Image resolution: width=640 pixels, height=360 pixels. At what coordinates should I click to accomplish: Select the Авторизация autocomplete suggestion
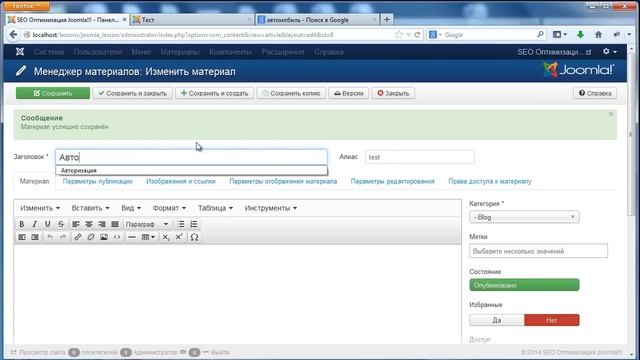click(191, 170)
